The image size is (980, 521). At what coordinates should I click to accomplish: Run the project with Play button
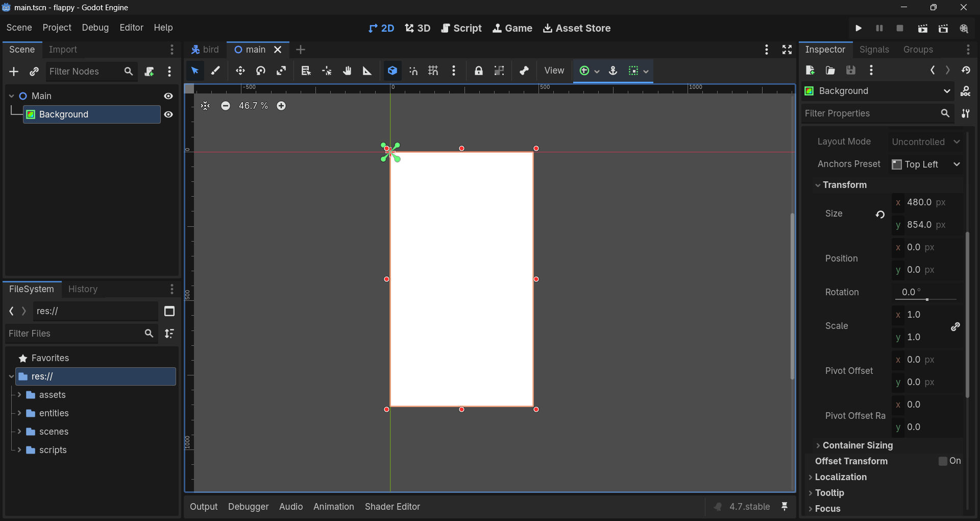click(859, 29)
